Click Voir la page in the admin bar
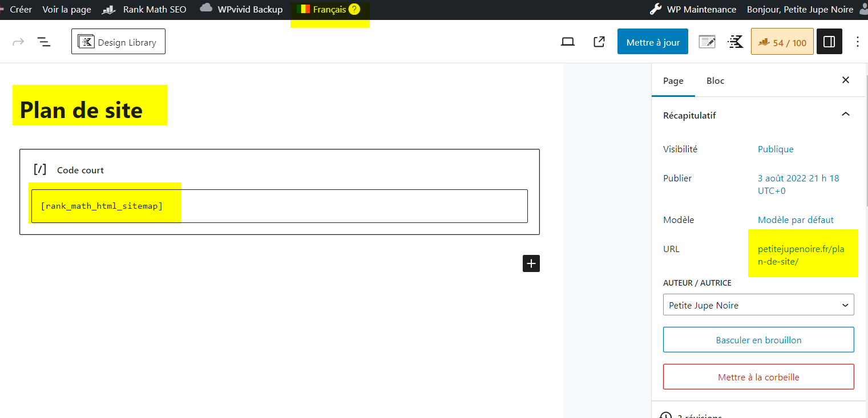Screen dimensions: 868x418 (x=67, y=9)
